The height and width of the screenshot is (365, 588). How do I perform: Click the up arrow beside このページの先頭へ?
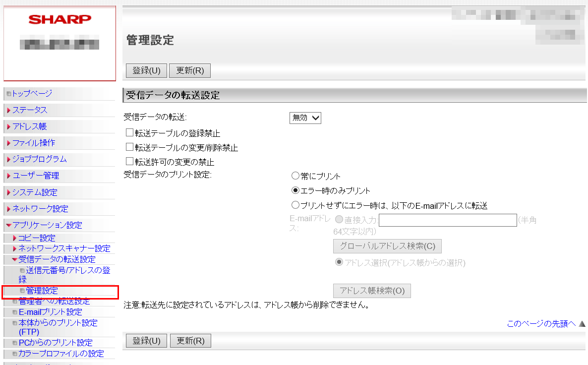tap(582, 324)
